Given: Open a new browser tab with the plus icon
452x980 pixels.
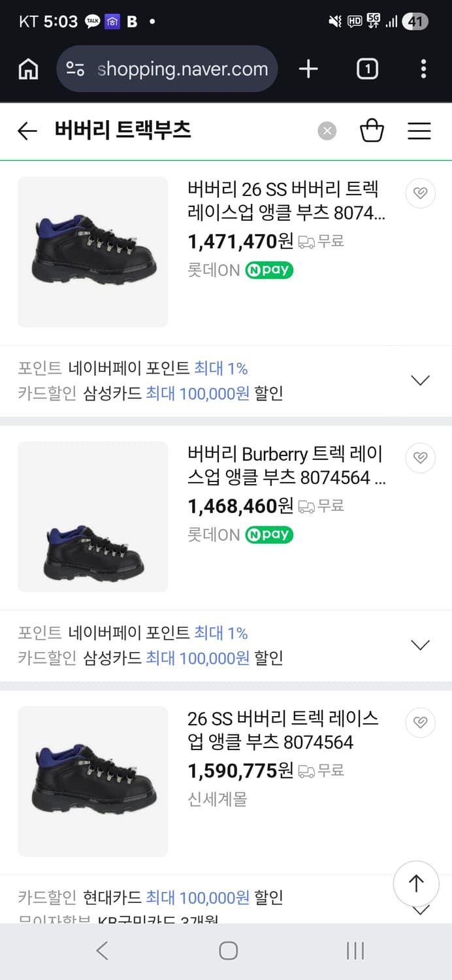Looking at the screenshot, I should point(308,68).
